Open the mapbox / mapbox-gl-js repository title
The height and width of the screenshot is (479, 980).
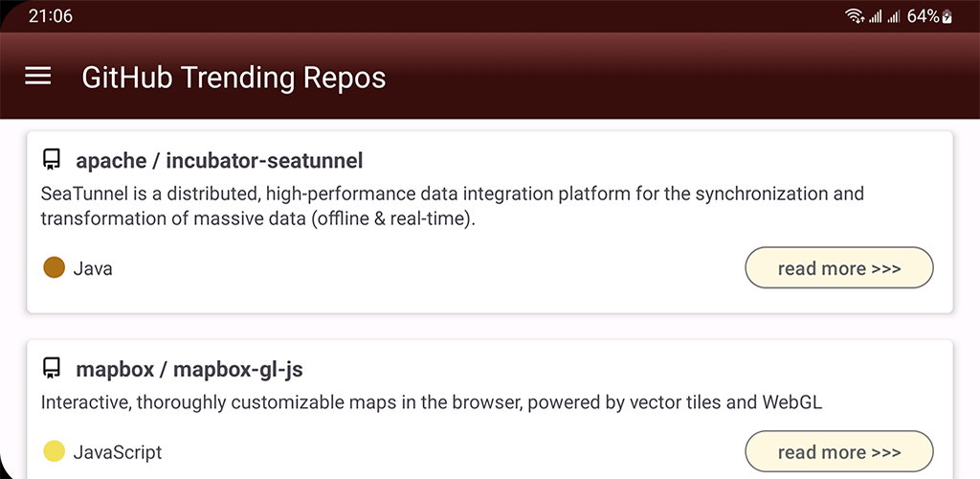pos(189,369)
